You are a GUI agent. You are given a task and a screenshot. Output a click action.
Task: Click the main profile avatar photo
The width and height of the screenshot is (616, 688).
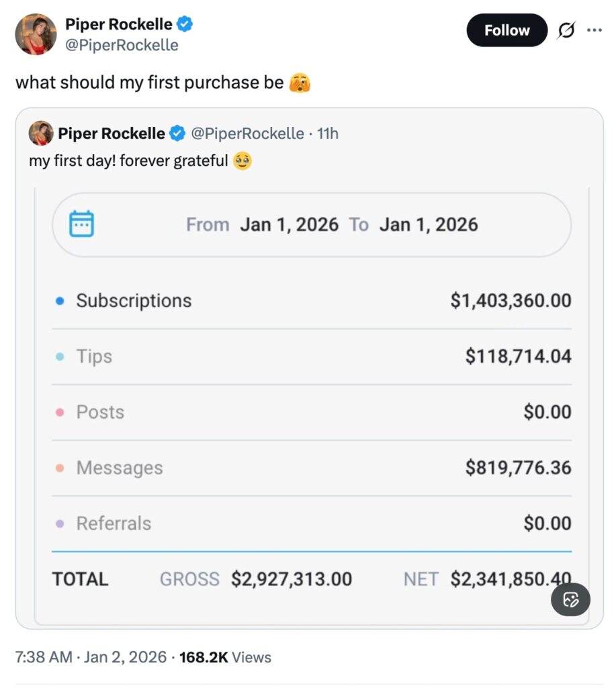36,34
